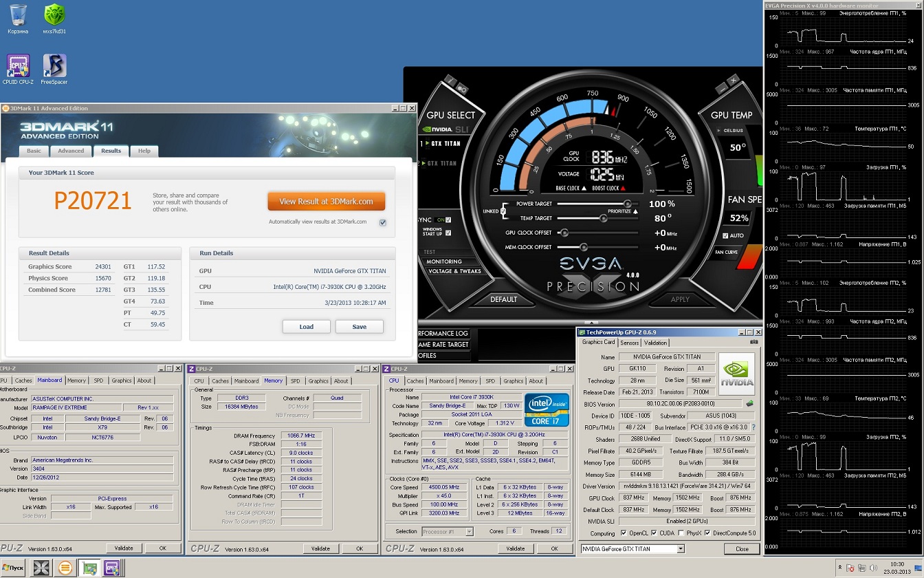The image size is (924, 578).
Task: Click the Graphics Score value 24301
Action: (102, 266)
